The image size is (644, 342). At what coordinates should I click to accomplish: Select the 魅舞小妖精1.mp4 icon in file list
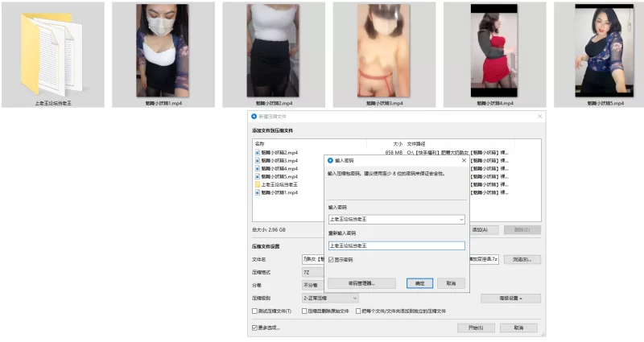point(258,192)
